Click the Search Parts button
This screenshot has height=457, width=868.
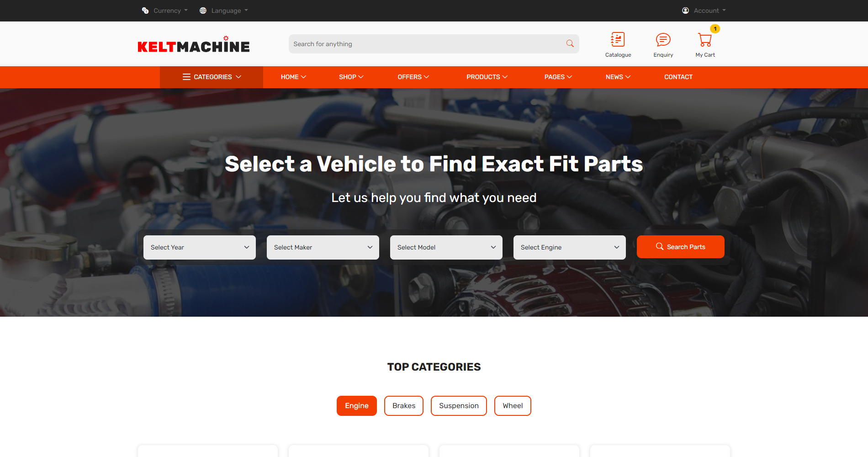tap(681, 247)
